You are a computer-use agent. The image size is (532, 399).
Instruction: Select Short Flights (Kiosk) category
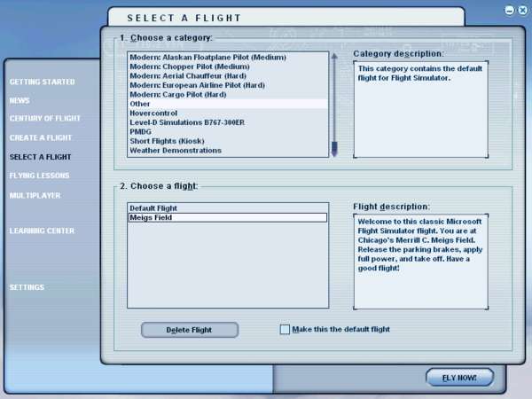pos(227,141)
